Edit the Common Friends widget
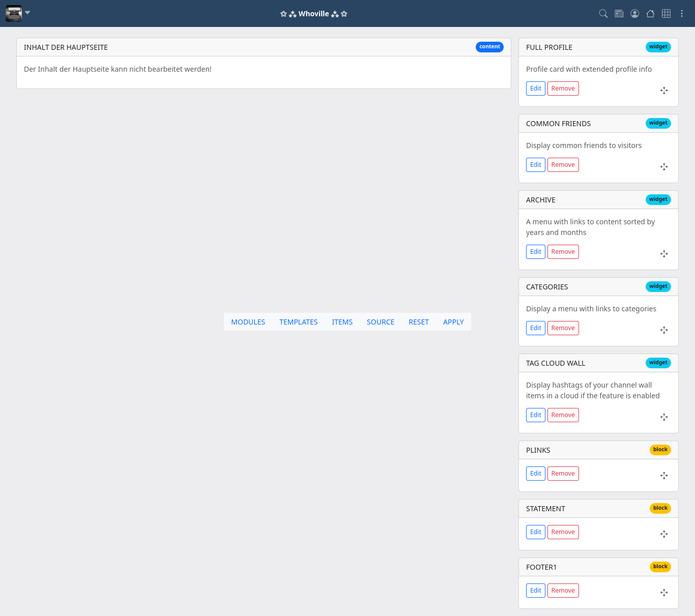 click(535, 165)
